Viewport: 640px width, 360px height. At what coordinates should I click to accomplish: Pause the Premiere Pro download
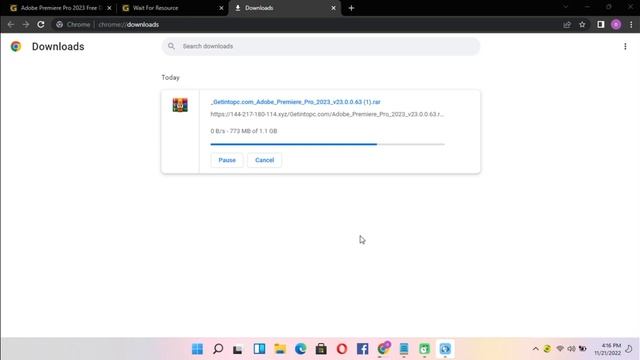pyautogui.click(x=227, y=160)
